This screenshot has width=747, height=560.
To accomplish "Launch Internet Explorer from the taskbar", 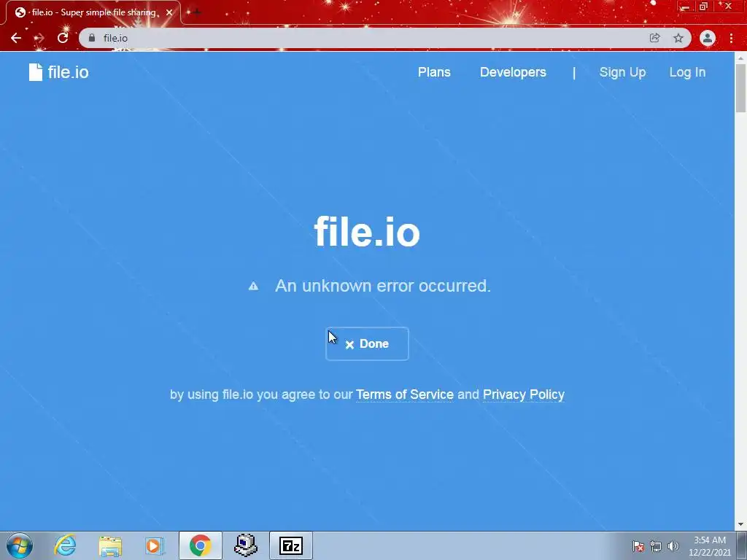I will pyautogui.click(x=65, y=545).
